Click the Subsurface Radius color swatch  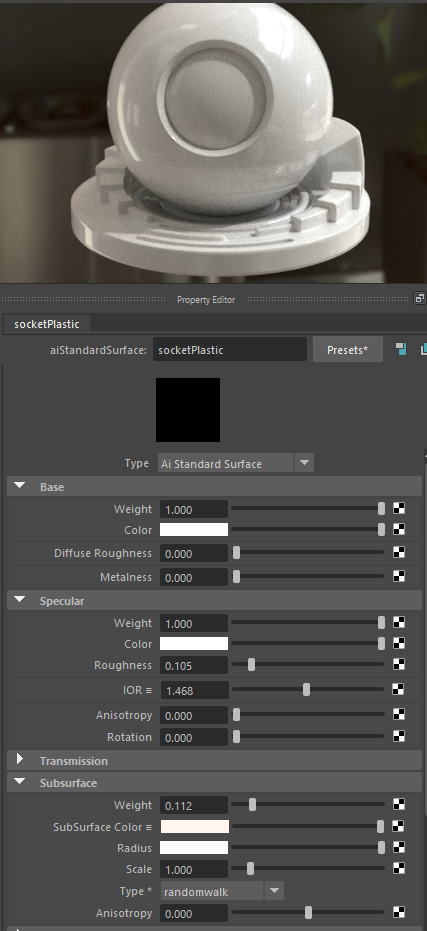[194, 847]
